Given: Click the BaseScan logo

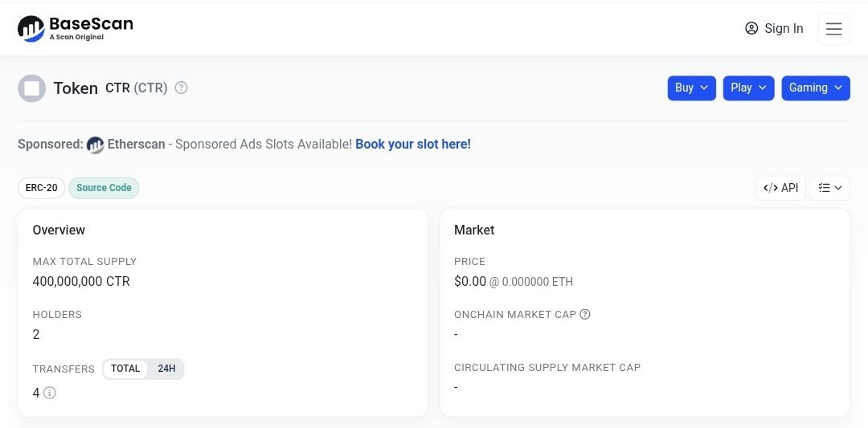Looking at the screenshot, I should coord(75,29).
